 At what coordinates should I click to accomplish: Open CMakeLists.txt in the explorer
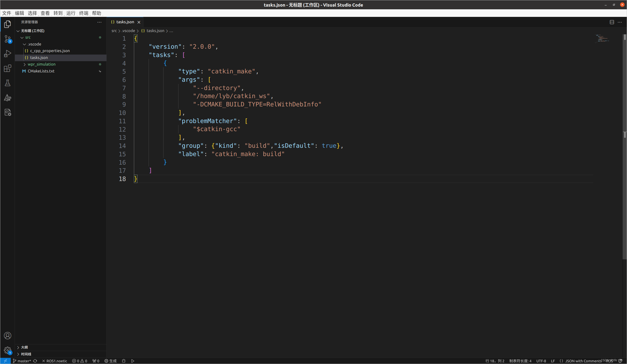click(61, 71)
